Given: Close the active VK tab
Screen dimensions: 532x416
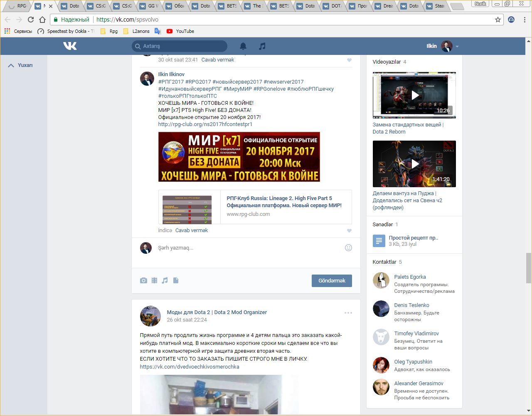Looking at the screenshot, I should (x=51, y=6).
